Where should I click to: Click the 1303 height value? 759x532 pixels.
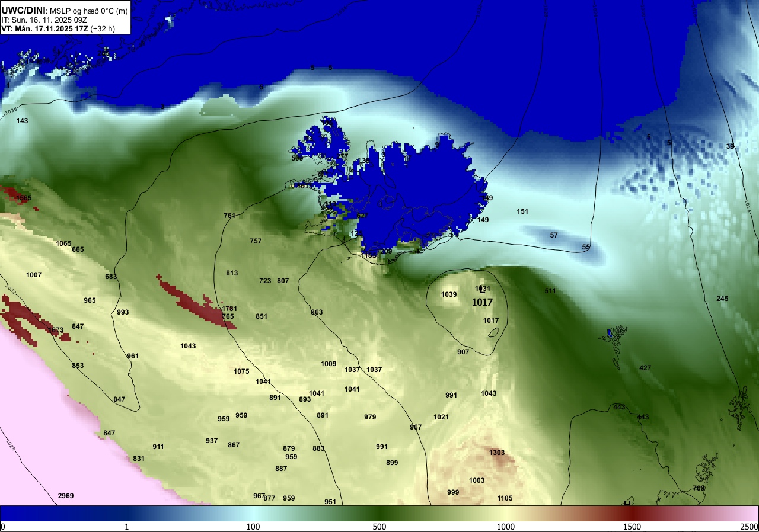click(497, 453)
